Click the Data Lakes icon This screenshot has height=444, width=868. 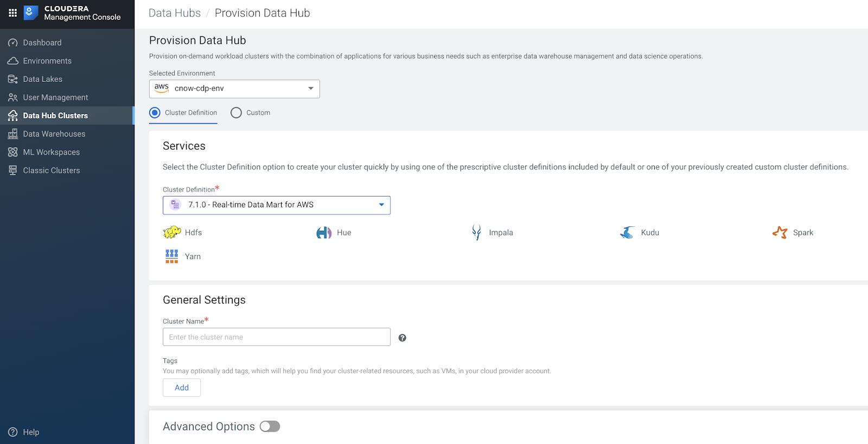click(x=13, y=79)
